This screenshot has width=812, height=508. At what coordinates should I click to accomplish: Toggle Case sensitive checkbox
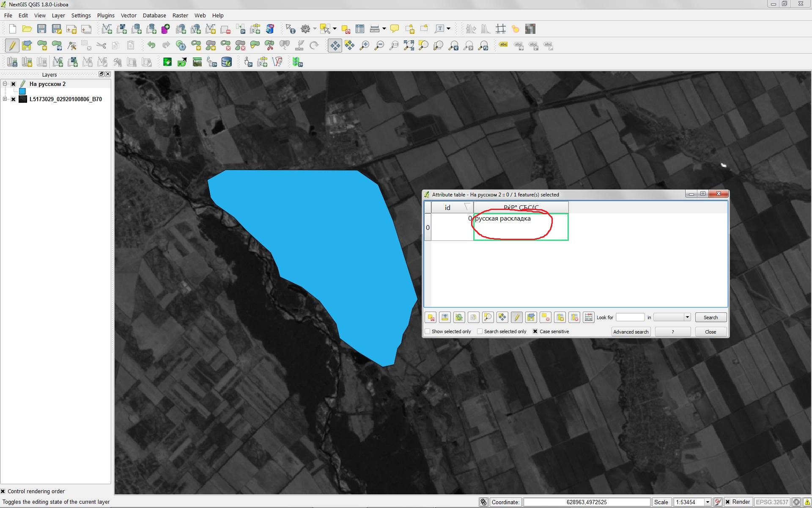click(x=535, y=331)
